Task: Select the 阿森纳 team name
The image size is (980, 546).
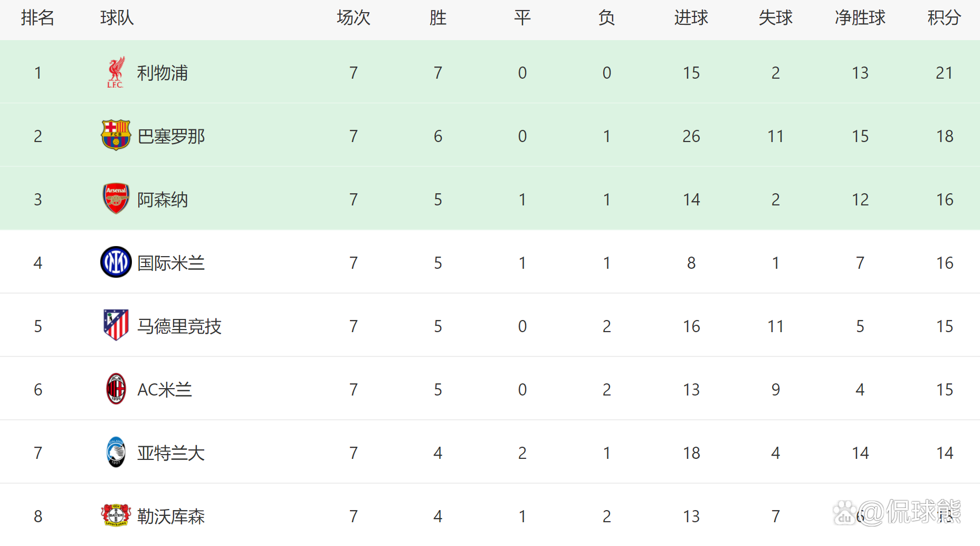Action: click(x=163, y=200)
